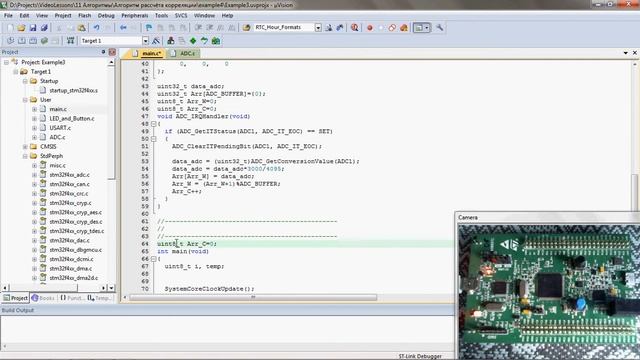Select USART.c in the project tree
The width and height of the screenshot is (640, 360).
click(x=60, y=128)
